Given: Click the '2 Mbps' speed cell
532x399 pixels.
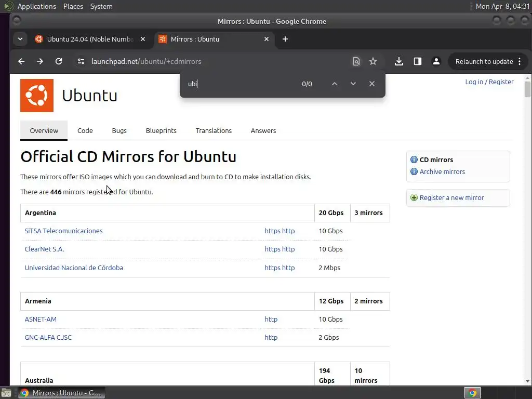Looking at the screenshot, I should (329, 268).
